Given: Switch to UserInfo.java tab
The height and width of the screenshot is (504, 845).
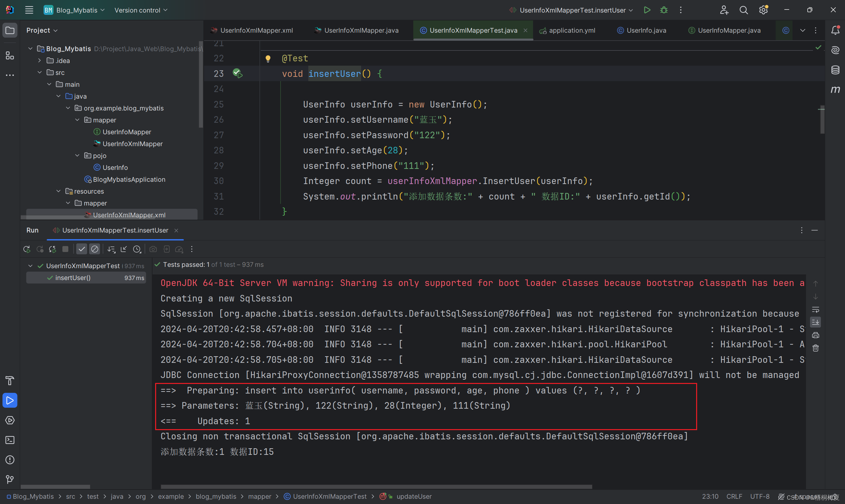Looking at the screenshot, I should pos(641,31).
